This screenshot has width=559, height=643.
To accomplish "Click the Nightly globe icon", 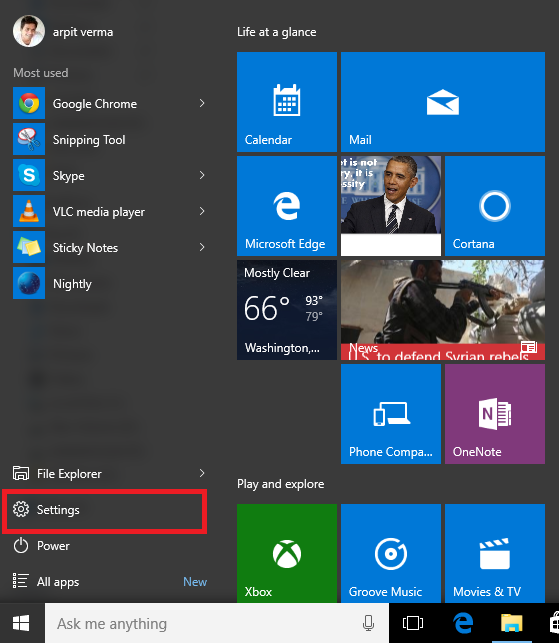I will click(29, 283).
